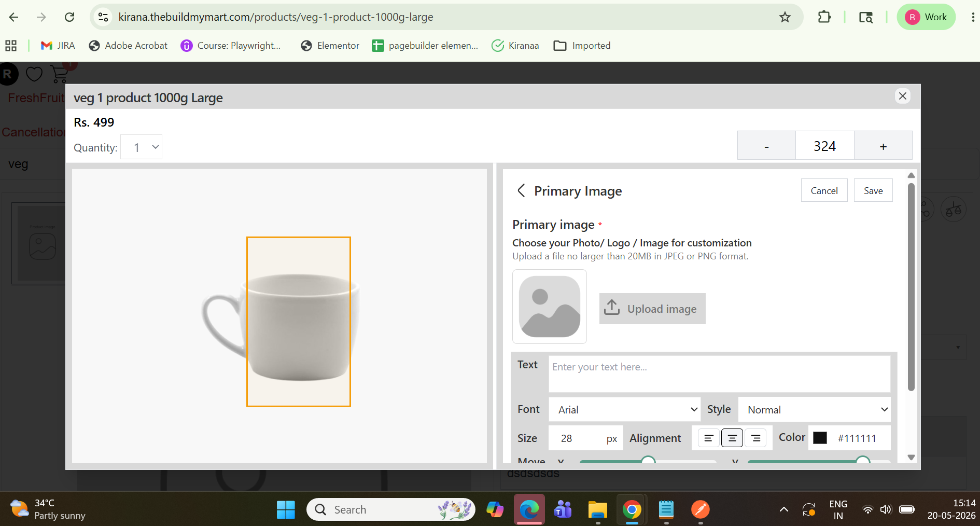Open the Windows Start menu
Image resolution: width=980 pixels, height=526 pixels.
tap(286, 509)
